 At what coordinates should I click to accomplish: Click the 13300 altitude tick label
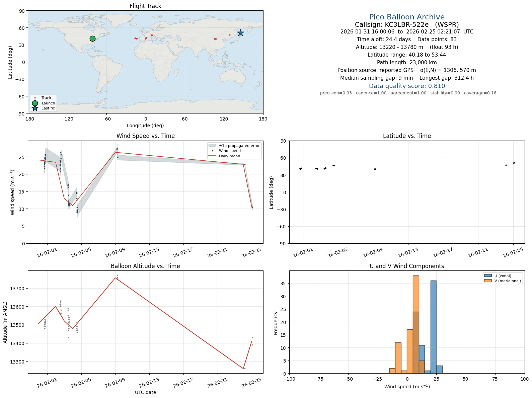coord(17,362)
